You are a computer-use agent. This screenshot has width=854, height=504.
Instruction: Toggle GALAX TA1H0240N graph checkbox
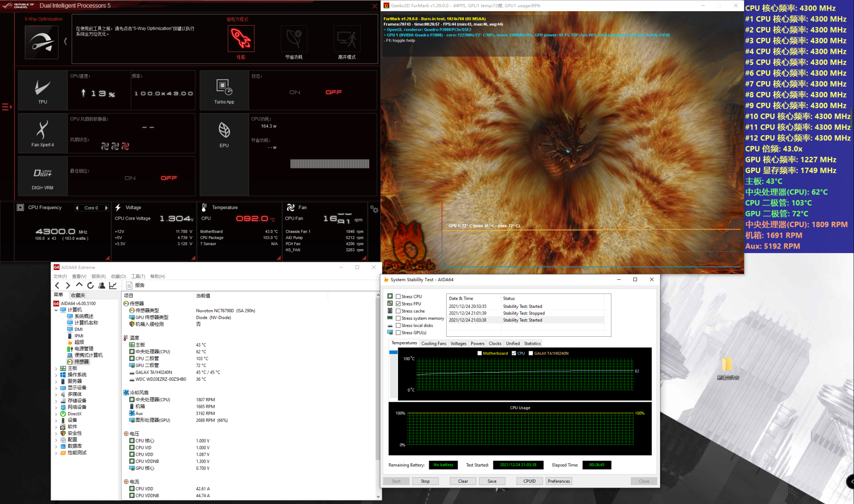click(531, 353)
